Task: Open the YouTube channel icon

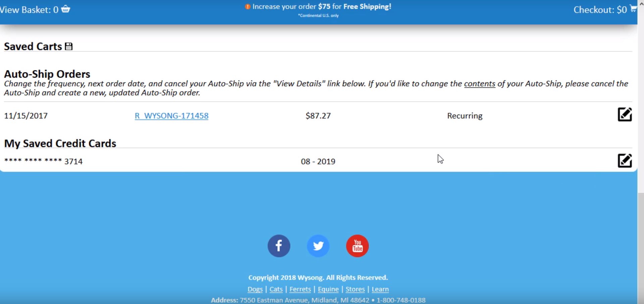Action: [x=357, y=246]
